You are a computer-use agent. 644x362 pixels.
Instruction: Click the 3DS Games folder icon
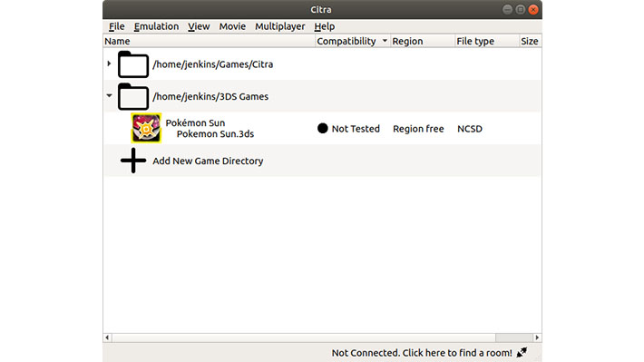pos(133,96)
